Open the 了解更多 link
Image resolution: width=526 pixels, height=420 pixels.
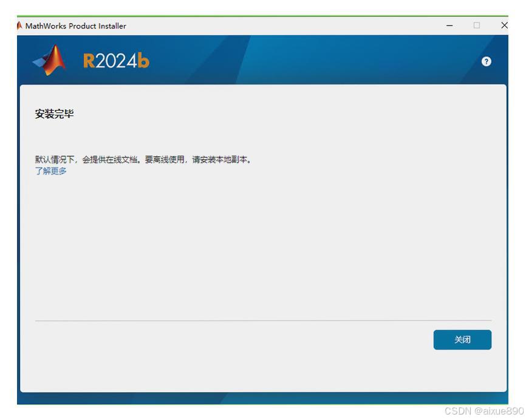pyautogui.click(x=50, y=171)
